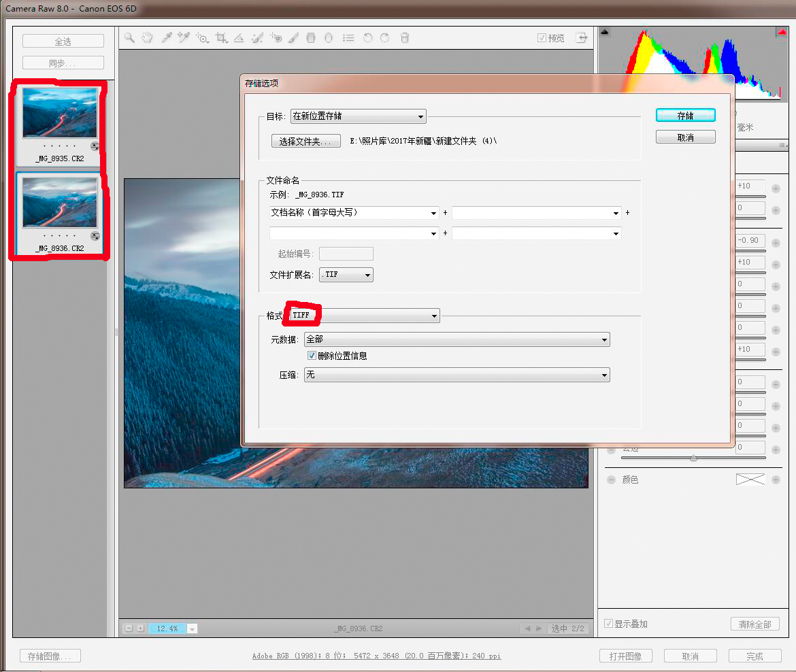This screenshot has width=796, height=672.
Task: Click 存储 button to save
Action: click(x=685, y=115)
